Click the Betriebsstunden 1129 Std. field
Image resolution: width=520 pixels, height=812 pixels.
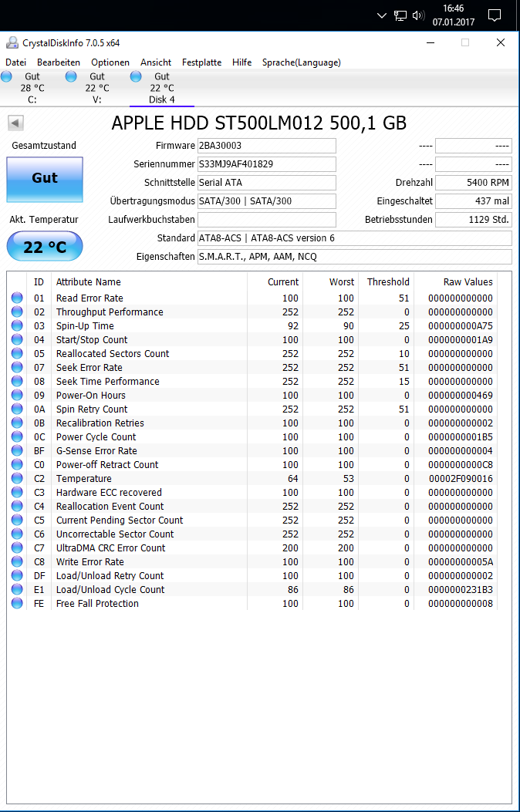pos(474,220)
